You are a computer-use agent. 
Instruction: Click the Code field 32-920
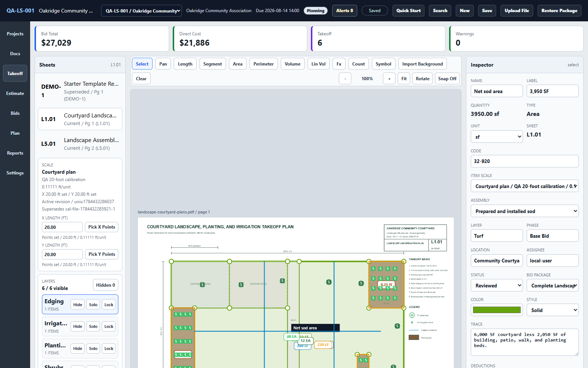click(525, 161)
